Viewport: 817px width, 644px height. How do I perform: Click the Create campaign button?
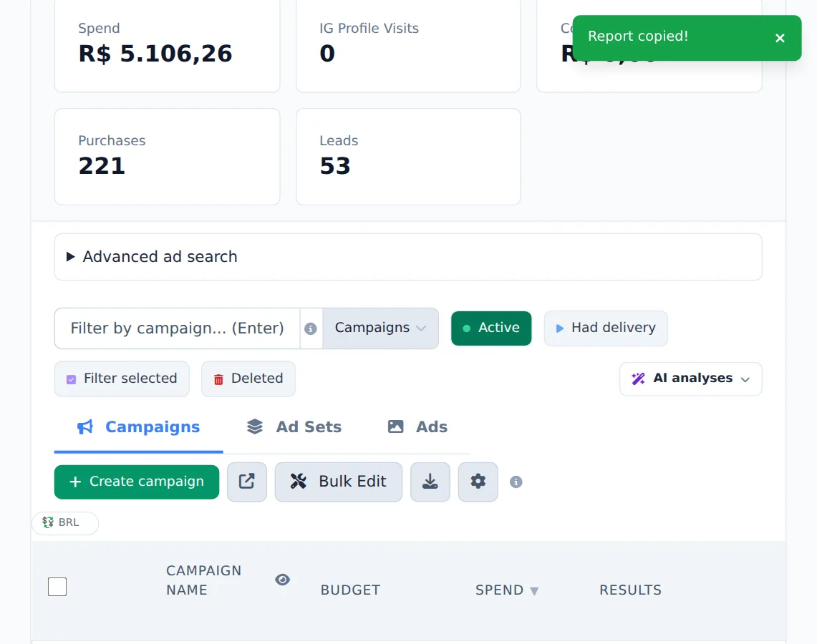137,482
